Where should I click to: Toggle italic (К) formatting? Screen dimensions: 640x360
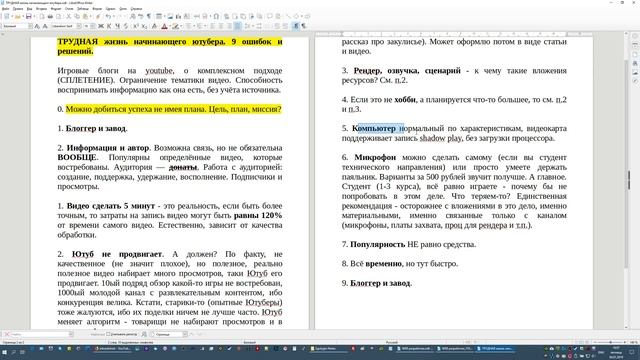coord(109,26)
